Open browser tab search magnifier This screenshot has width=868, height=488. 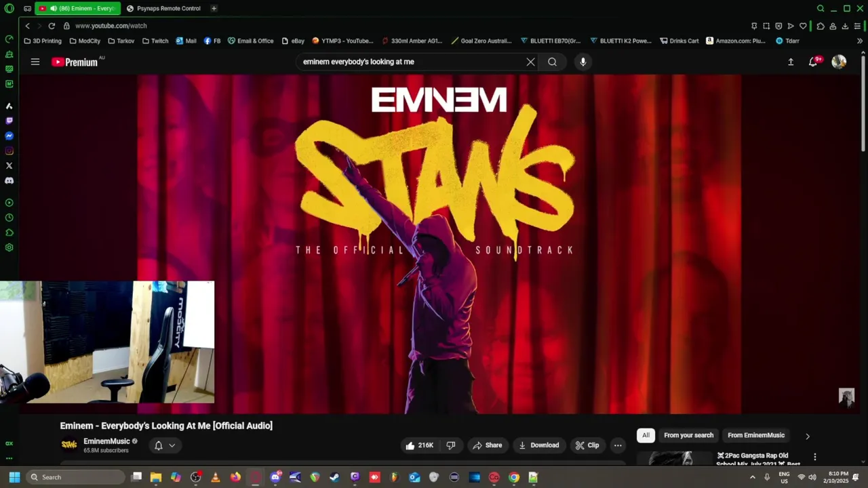point(821,8)
